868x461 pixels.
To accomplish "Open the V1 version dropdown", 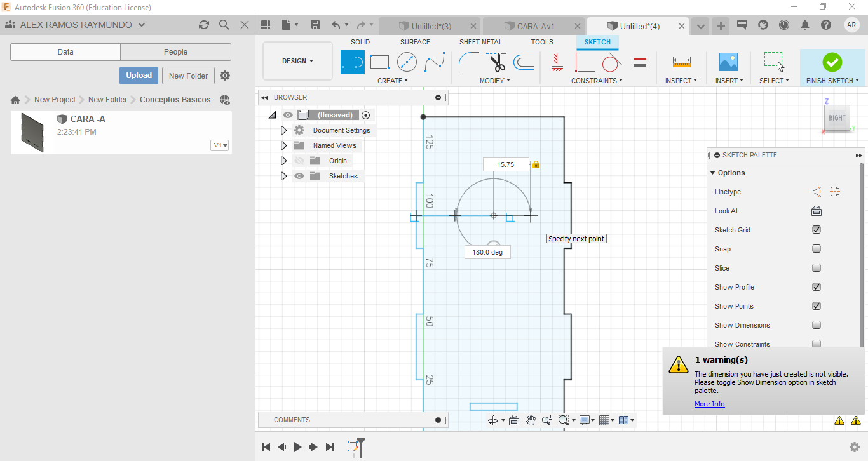I will click(220, 145).
